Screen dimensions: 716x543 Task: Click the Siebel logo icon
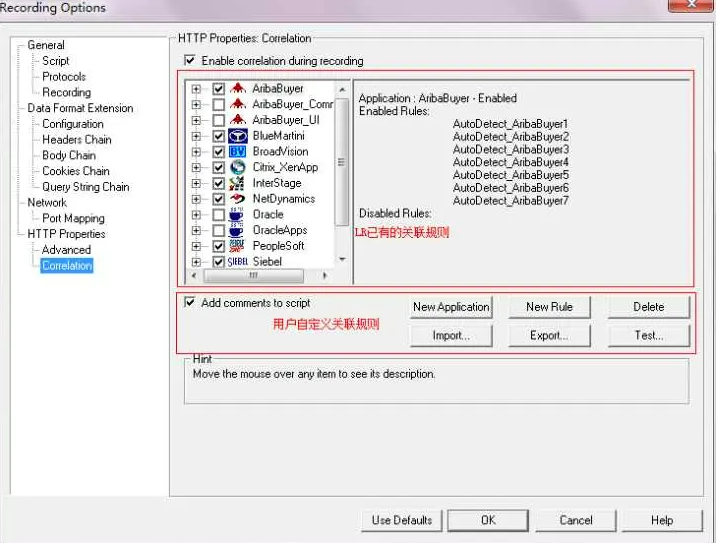(237, 262)
